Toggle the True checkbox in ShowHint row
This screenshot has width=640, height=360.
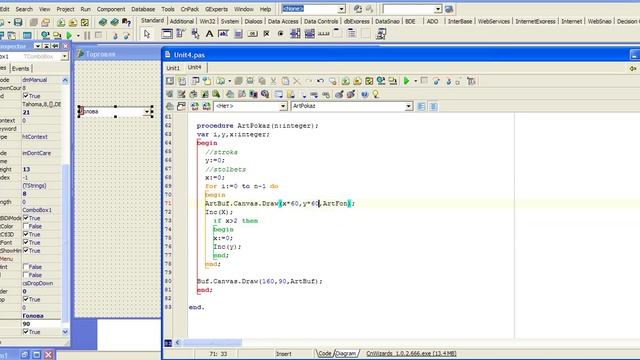[26, 251]
